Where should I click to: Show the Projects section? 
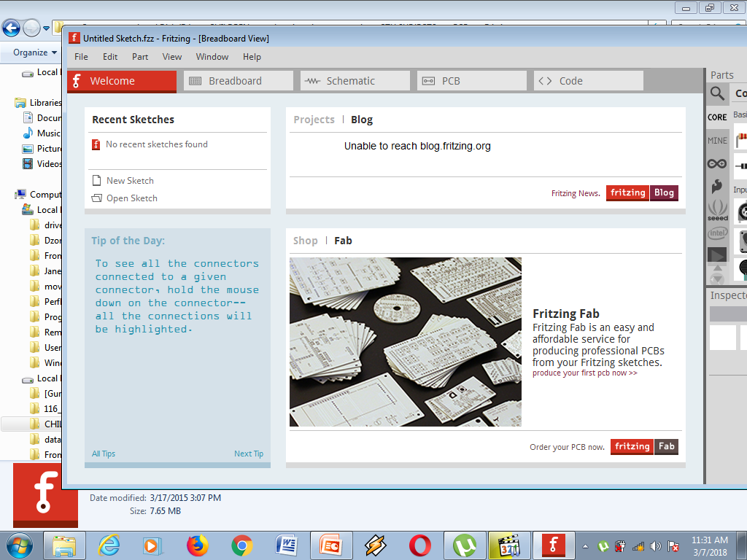click(x=314, y=120)
